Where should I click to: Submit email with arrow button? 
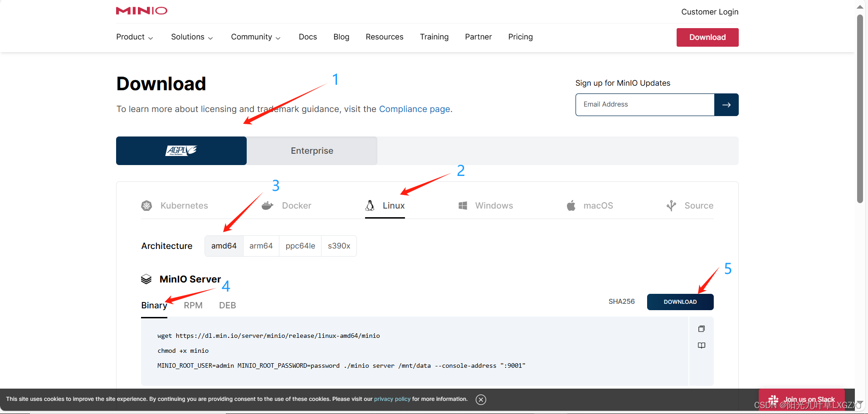click(x=727, y=105)
